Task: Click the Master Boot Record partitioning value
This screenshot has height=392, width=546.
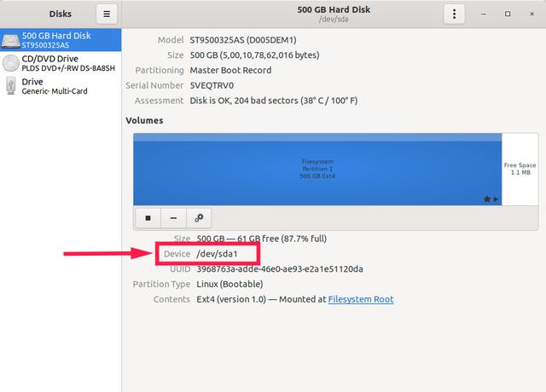Action: 230,70
